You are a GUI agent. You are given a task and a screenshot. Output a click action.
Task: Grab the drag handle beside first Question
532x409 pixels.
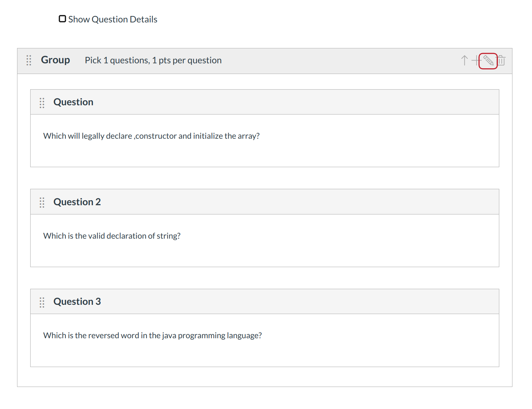42,103
